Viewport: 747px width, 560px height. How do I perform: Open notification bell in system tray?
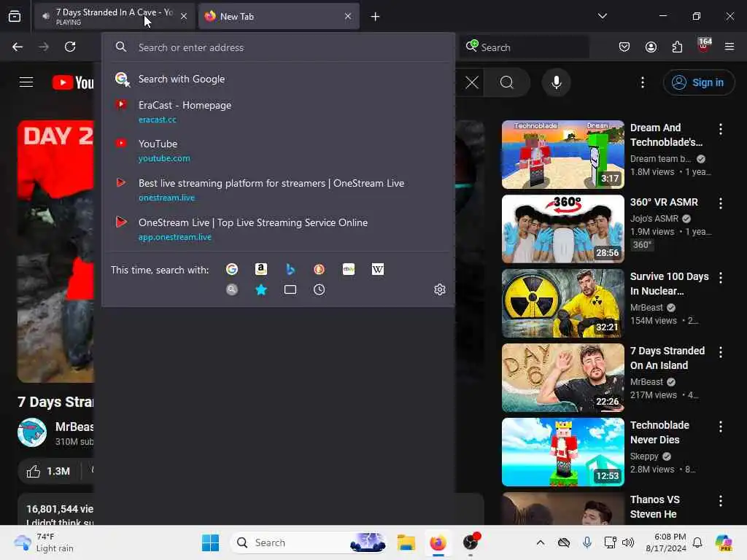click(697, 542)
